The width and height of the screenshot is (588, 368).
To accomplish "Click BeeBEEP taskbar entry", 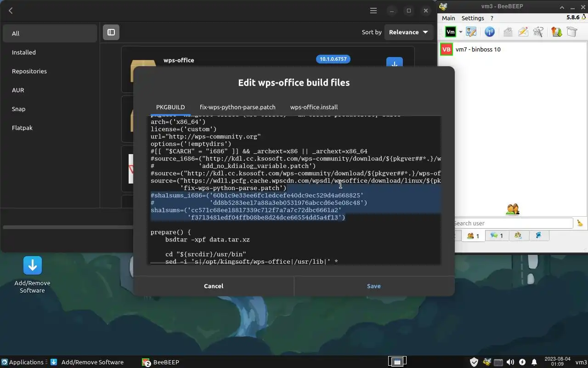I will [161, 362].
